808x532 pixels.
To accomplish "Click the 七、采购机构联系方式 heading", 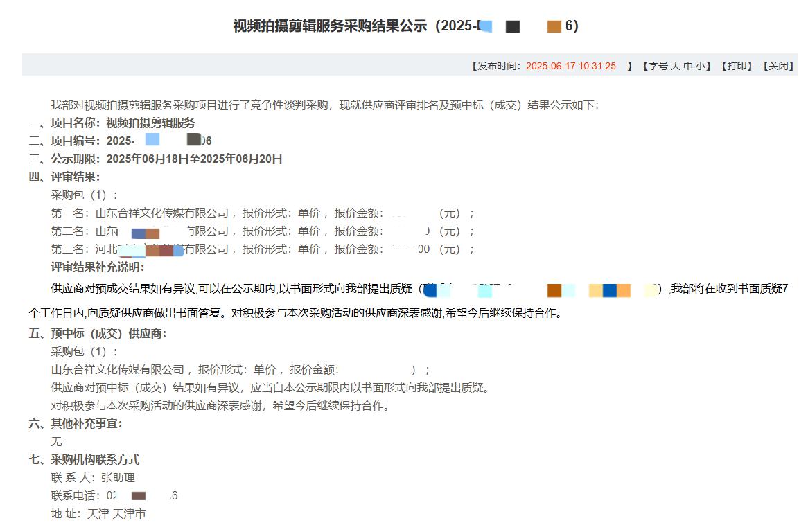I will coord(84,460).
